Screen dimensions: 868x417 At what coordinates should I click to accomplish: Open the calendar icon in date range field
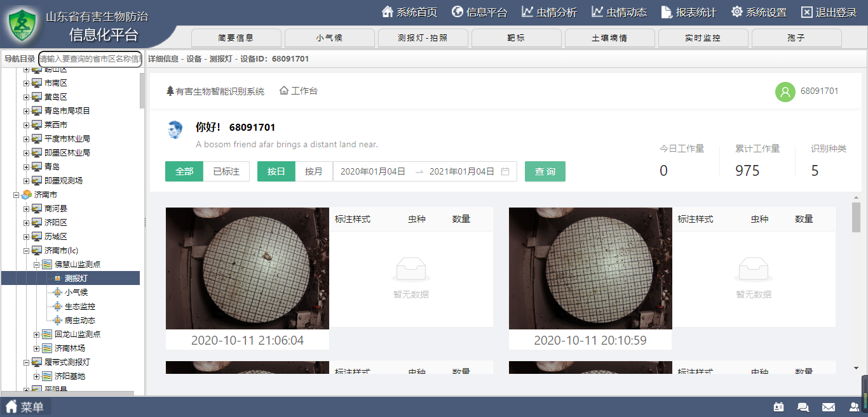click(505, 171)
